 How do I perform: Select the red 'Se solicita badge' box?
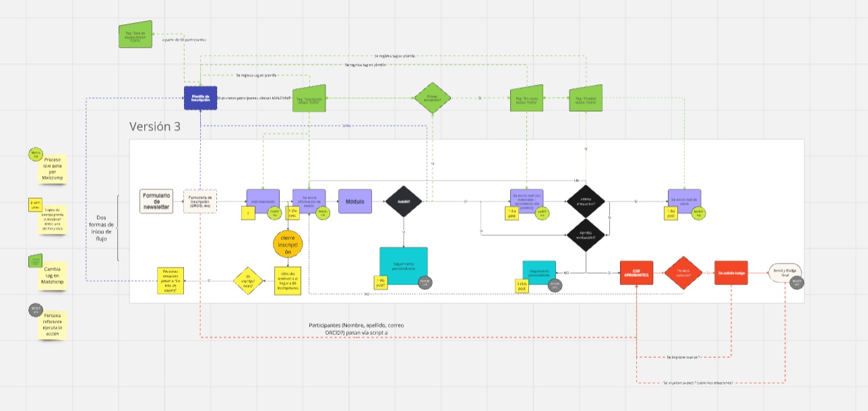tap(731, 272)
